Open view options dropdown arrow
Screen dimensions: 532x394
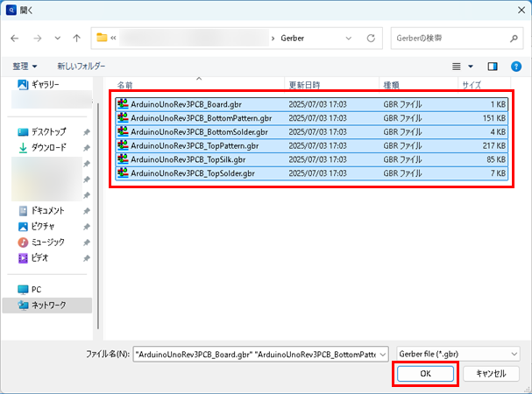(x=471, y=67)
